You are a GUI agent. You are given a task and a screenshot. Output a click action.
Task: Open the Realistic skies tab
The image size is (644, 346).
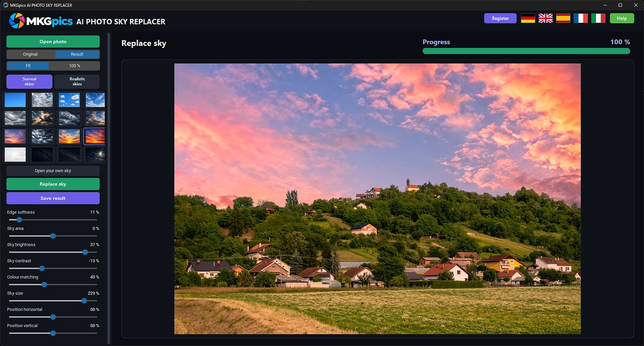point(77,81)
